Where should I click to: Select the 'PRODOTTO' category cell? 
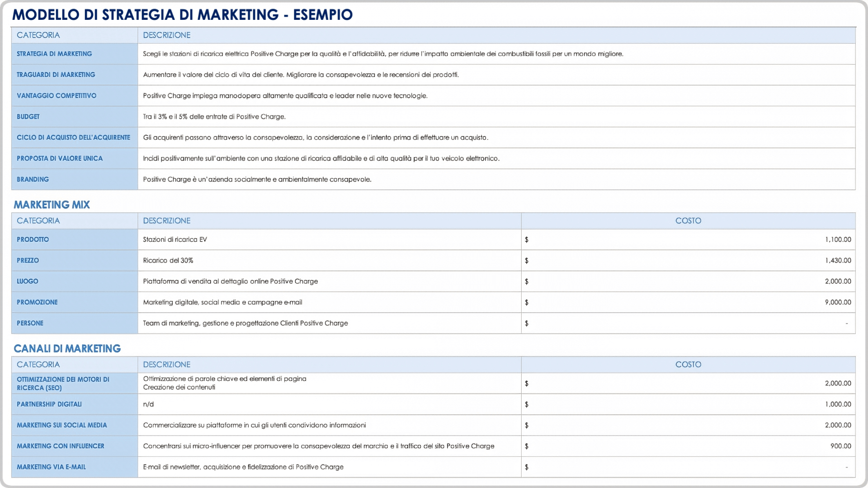coord(75,239)
